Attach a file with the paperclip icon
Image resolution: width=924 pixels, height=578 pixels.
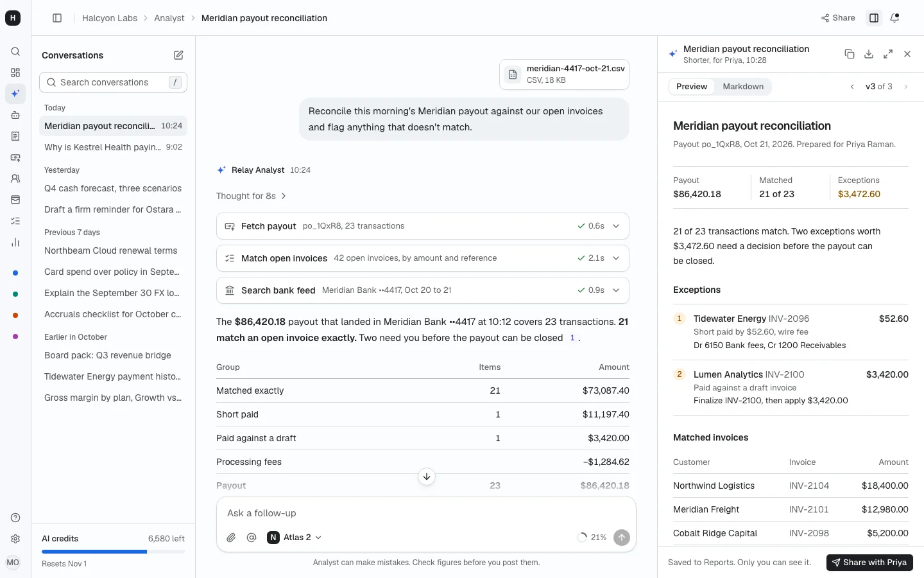coord(231,538)
